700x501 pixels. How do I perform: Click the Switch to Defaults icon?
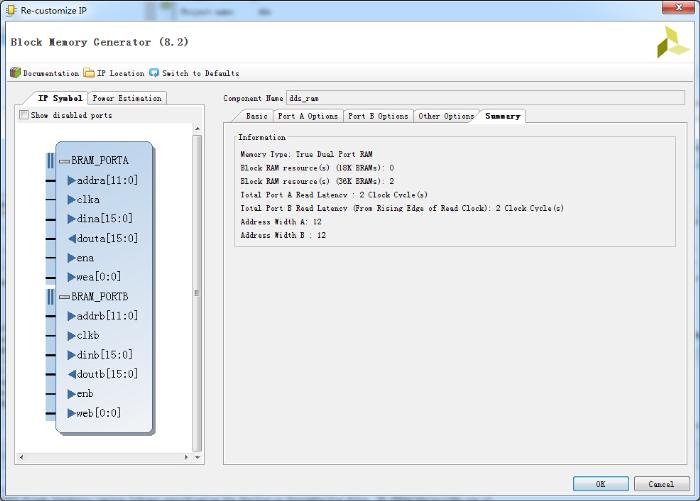pyautogui.click(x=154, y=73)
